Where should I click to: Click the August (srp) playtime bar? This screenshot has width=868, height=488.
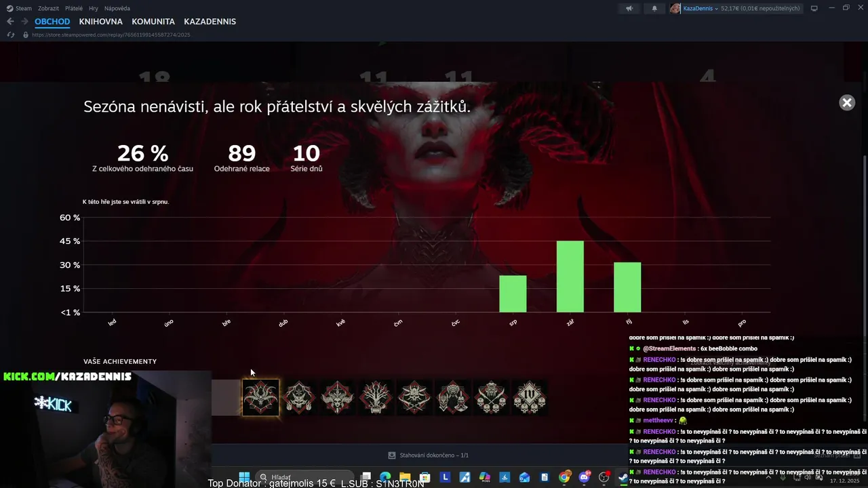tap(513, 293)
